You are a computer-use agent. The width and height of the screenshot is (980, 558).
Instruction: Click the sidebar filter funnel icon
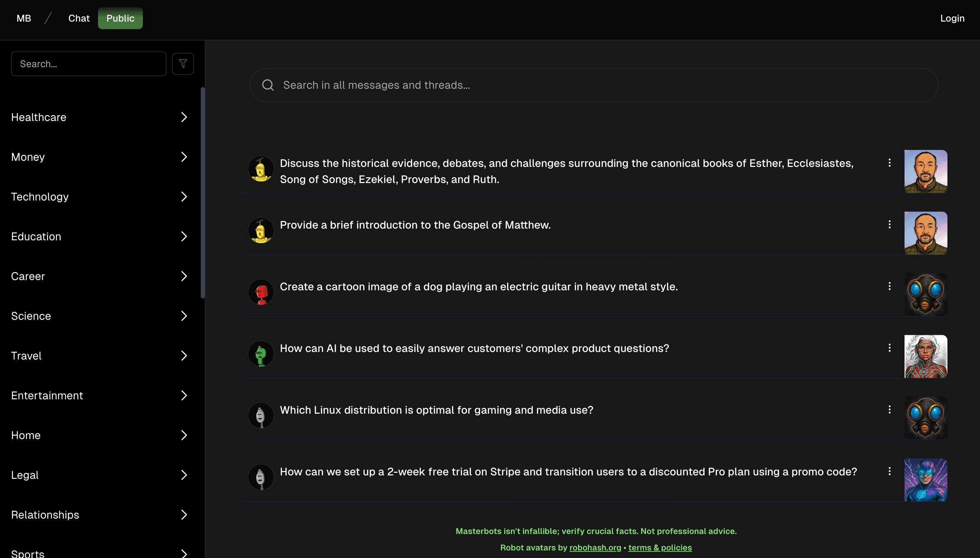183,64
